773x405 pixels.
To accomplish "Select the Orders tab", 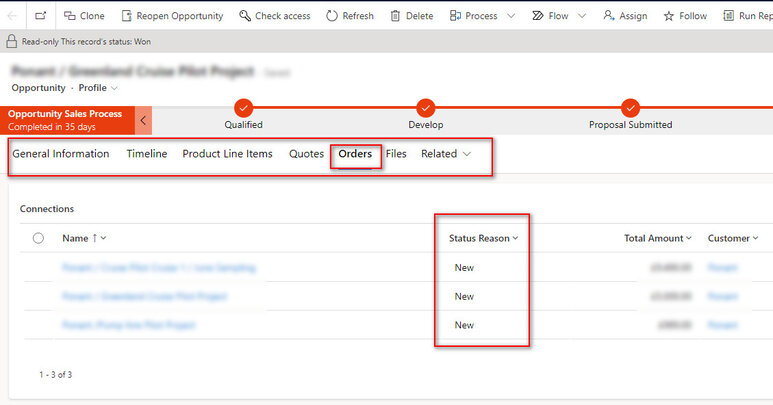I will (x=355, y=154).
